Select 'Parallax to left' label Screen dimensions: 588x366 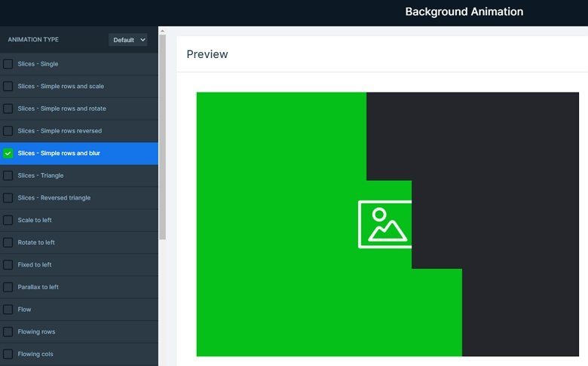pyautogui.click(x=38, y=287)
